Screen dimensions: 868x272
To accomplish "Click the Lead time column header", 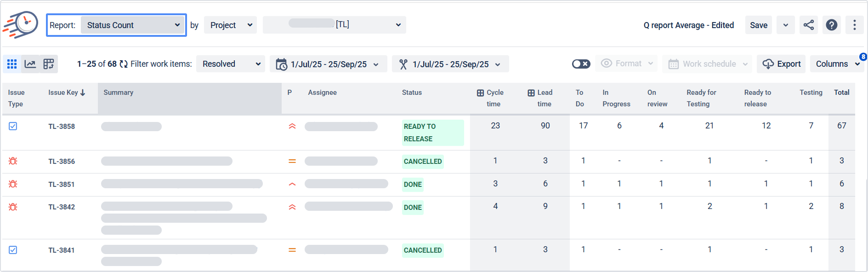I will tap(540, 98).
